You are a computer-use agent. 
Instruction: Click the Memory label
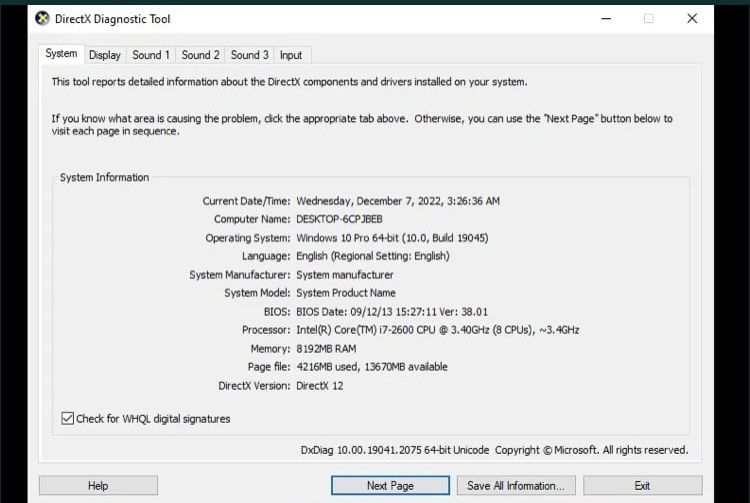(270, 349)
